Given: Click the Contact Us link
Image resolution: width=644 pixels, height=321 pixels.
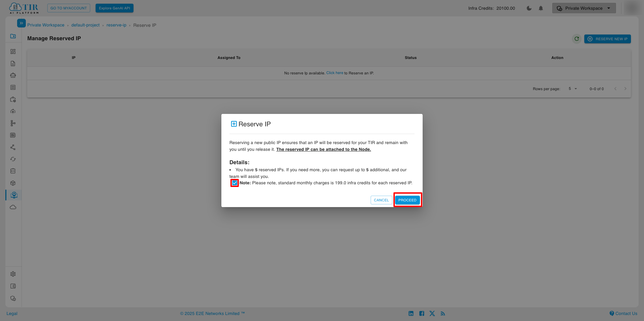Looking at the screenshot, I should click(624, 314).
